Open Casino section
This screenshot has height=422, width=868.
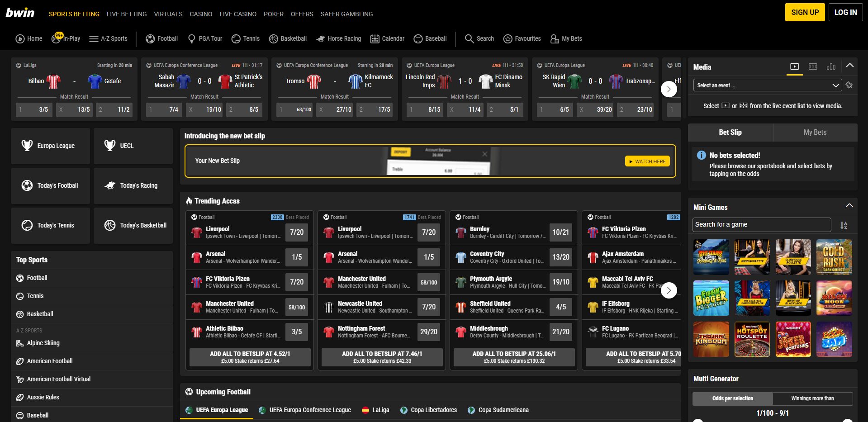tap(201, 14)
